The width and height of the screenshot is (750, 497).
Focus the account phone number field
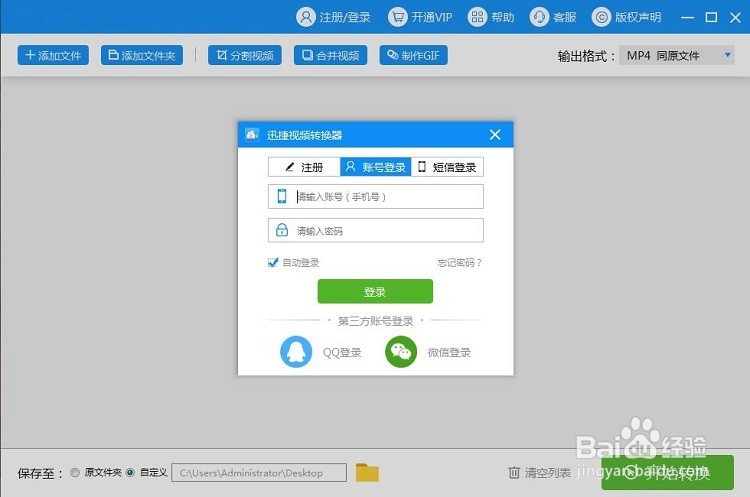point(375,197)
